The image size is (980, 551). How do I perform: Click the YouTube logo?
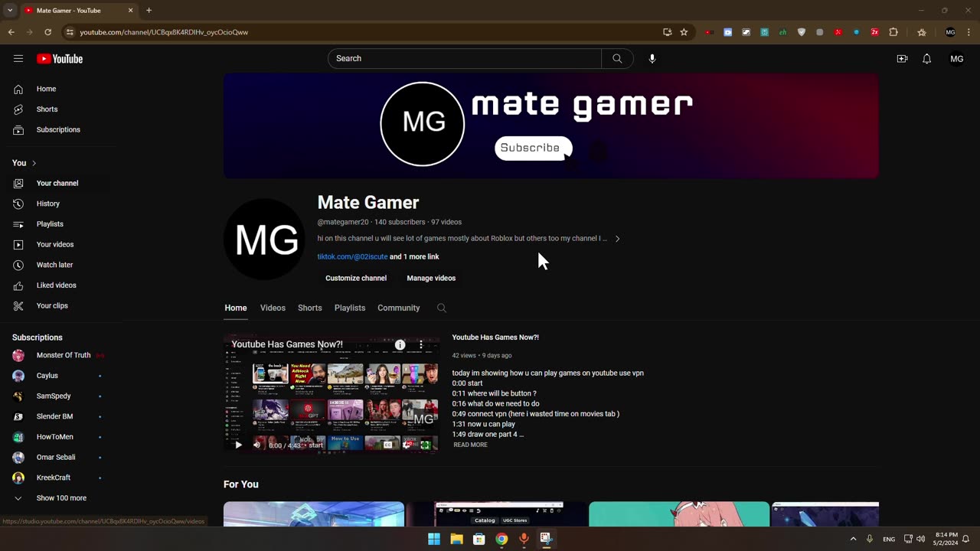click(x=60, y=59)
